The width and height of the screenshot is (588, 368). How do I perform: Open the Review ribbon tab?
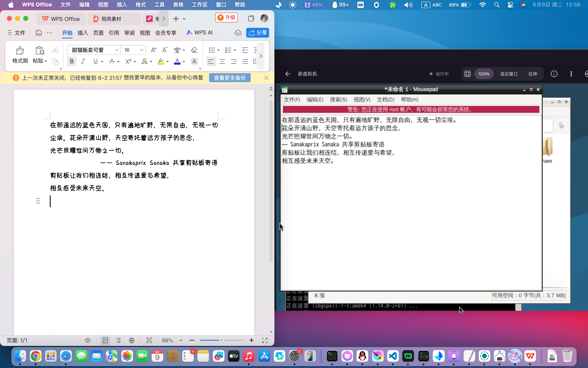point(129,33)
